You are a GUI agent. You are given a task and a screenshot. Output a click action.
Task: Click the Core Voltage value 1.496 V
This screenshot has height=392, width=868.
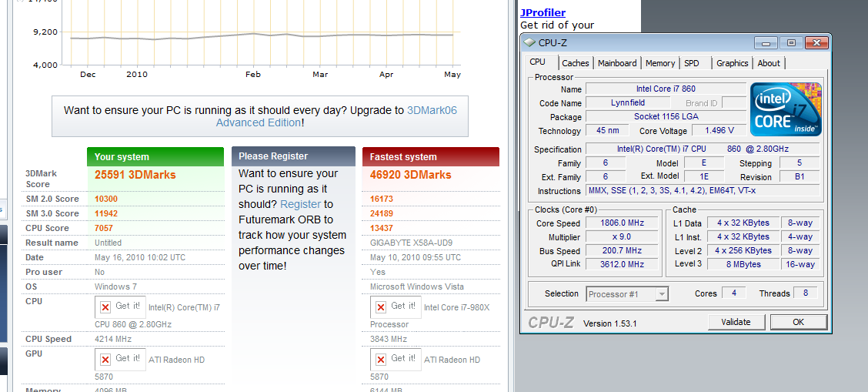(x=718, y=131)
